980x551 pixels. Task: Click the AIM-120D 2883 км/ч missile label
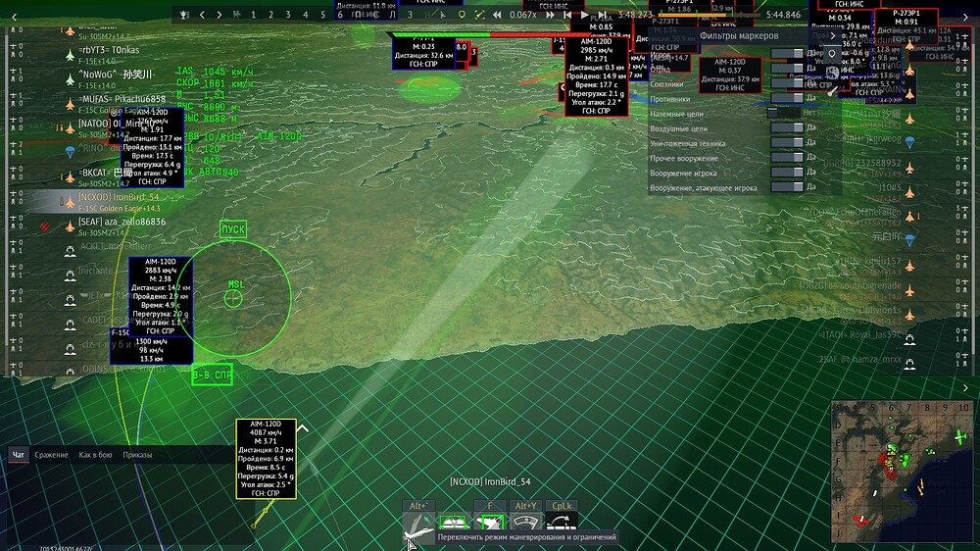pyautogui.click(x=161, y=296)
